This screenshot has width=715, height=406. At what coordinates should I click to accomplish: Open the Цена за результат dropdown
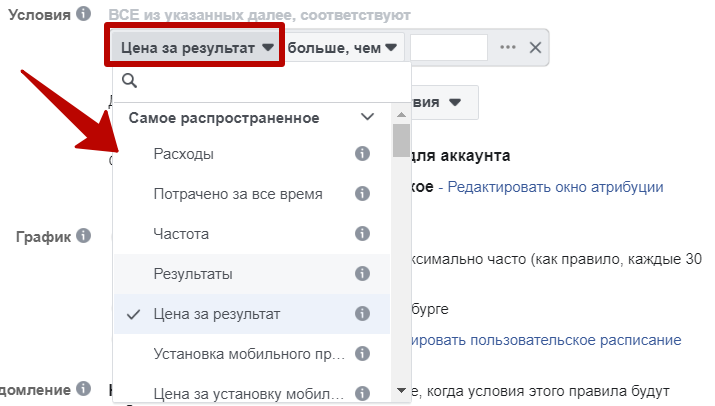pos(197,47)
